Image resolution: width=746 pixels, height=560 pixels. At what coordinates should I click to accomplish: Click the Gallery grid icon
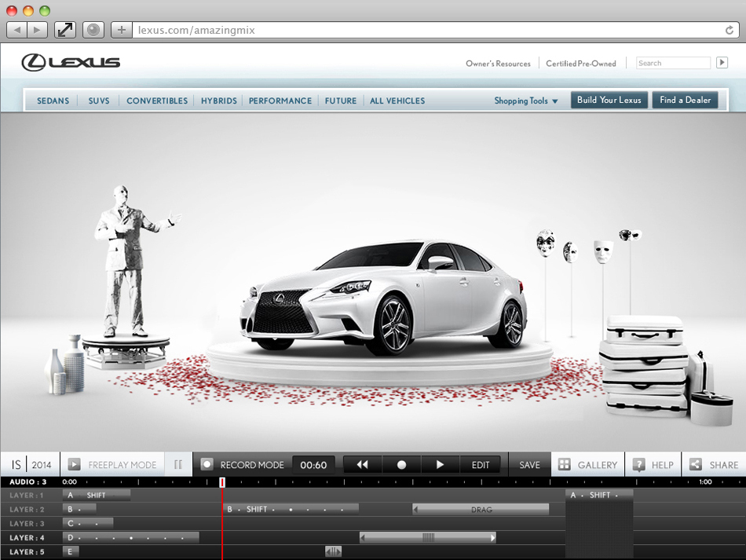(x=564, y=465)
